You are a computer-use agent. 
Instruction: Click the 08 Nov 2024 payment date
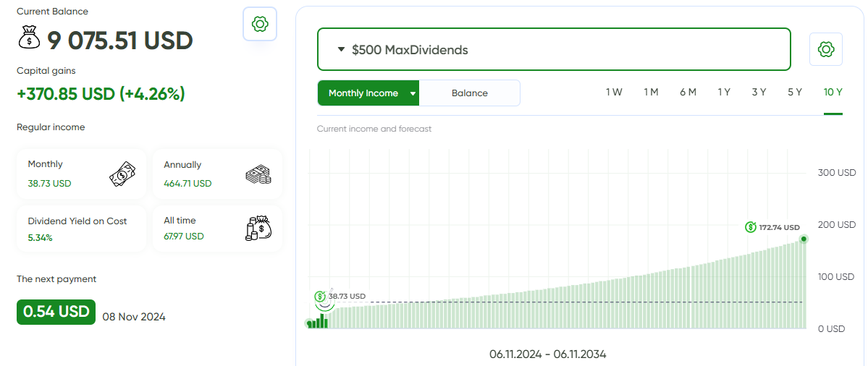point(134,318)
